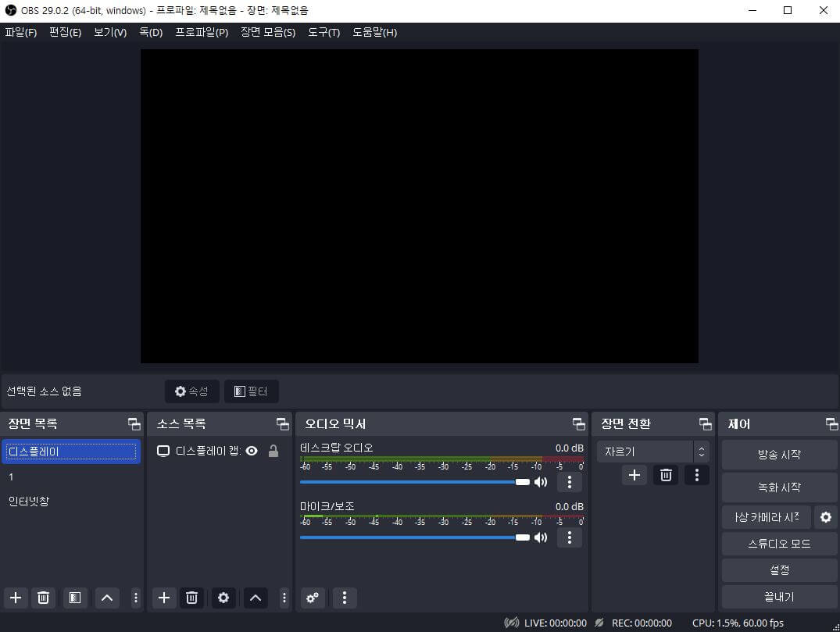Click the 녹화 시작 button
Image resolution: width=840 pixels, height=632 pixels.
coord(780,487)
